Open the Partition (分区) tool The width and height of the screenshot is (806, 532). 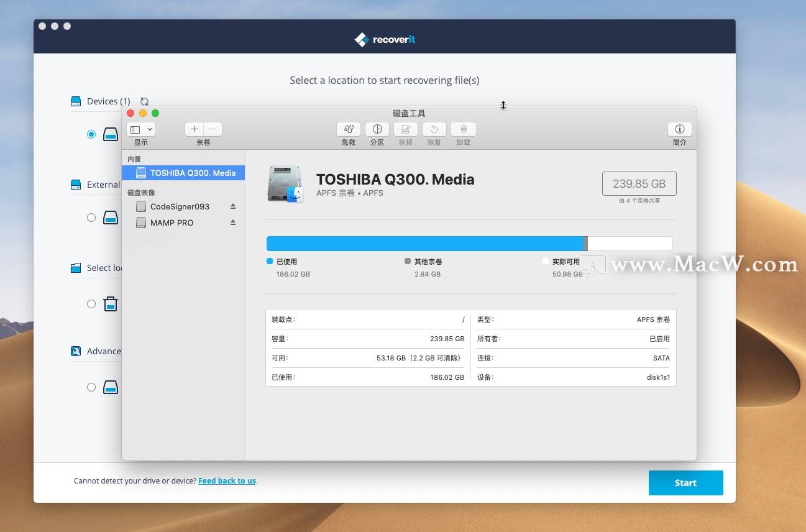click(x=377, y=129)
